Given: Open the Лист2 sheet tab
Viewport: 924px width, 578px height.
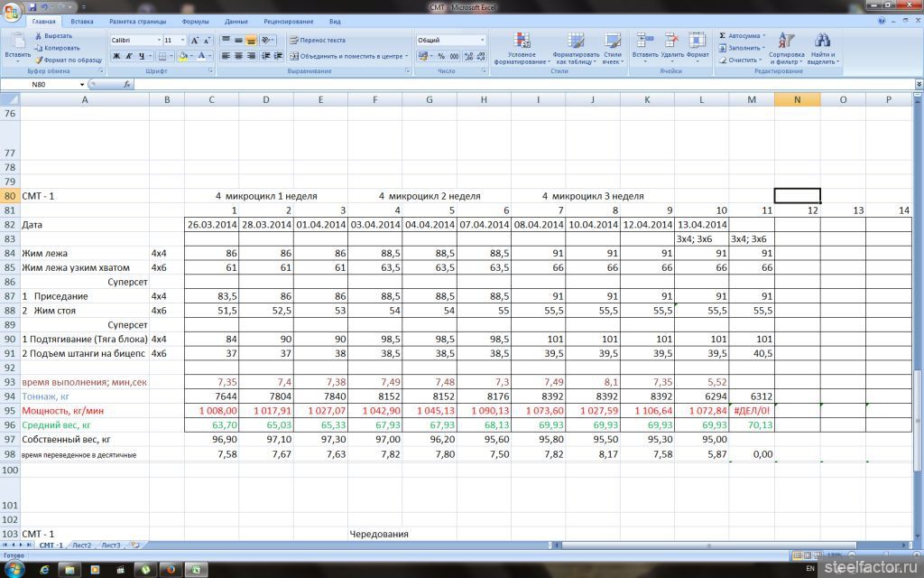Looking at the screenshot, I should pyautogui.click(x=82, y=545).
